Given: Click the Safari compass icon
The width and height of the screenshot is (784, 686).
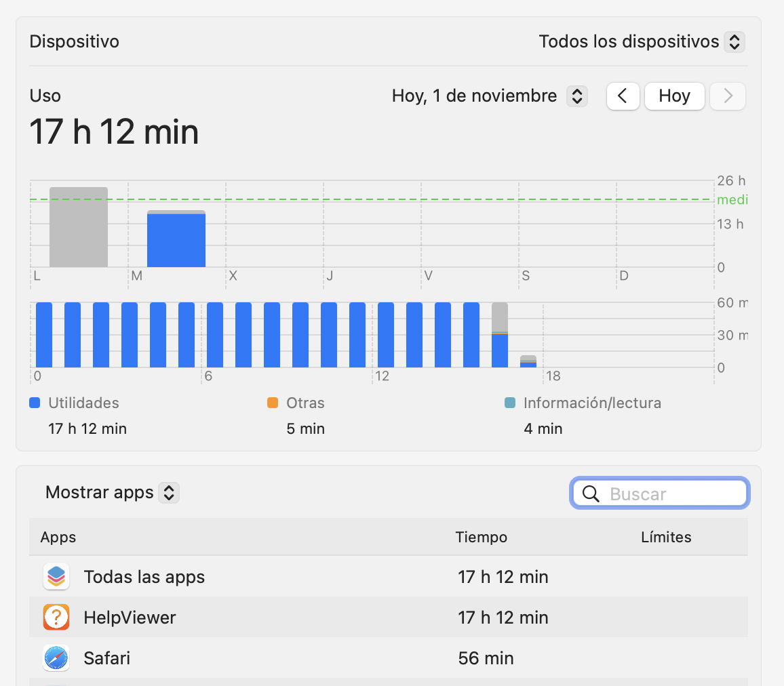Looking at the screenshot, I should [x=56, y=658].
